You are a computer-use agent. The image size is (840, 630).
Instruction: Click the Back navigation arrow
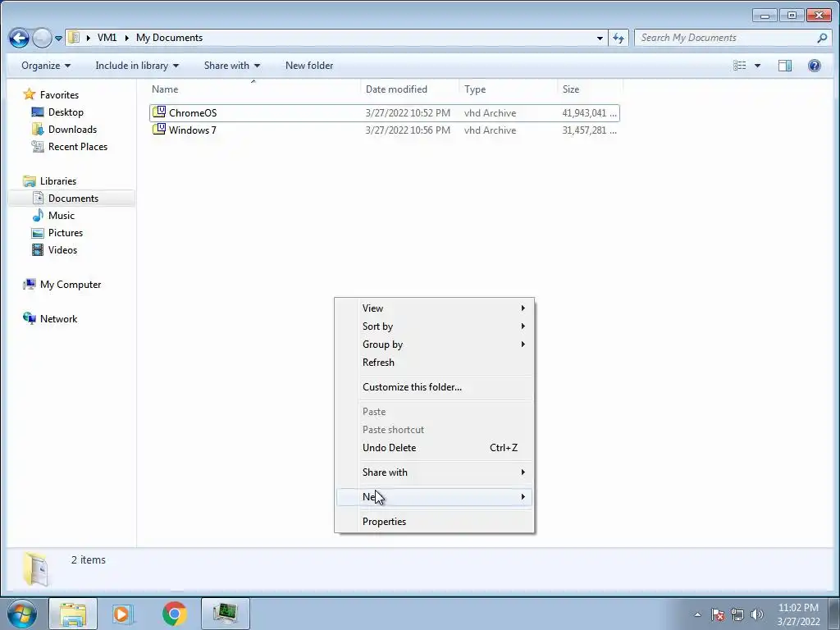[x=20, y=38]
